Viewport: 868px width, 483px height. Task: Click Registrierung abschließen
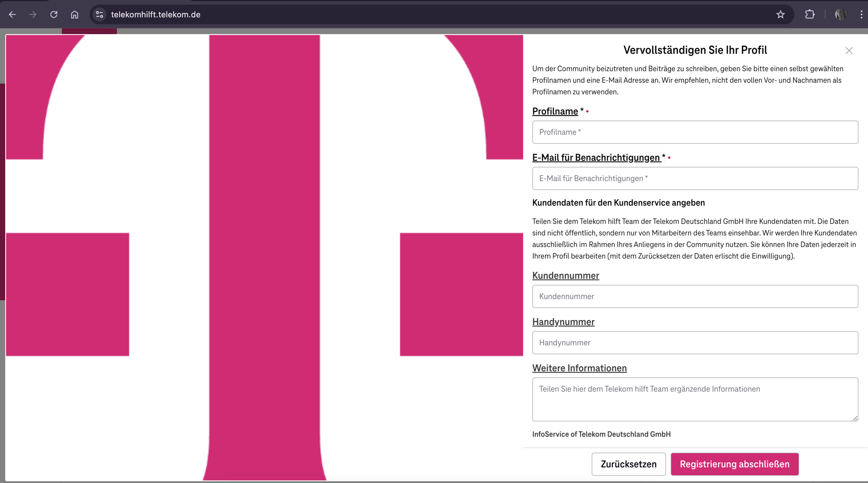point(734,464)
